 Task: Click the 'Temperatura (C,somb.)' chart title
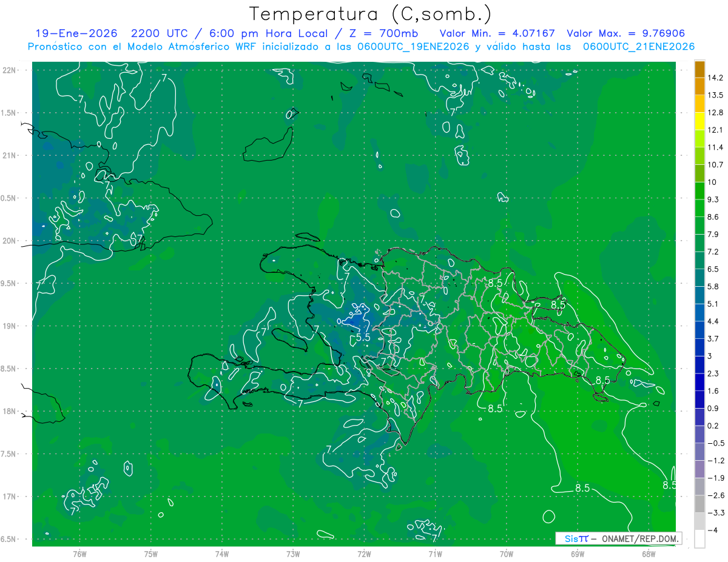(370, 14)
